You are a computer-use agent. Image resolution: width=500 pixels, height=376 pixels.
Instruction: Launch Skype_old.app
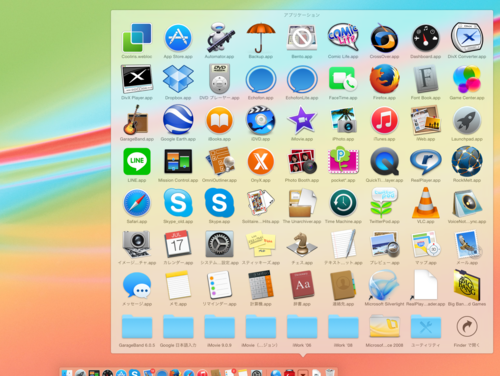tap(178, 203)
